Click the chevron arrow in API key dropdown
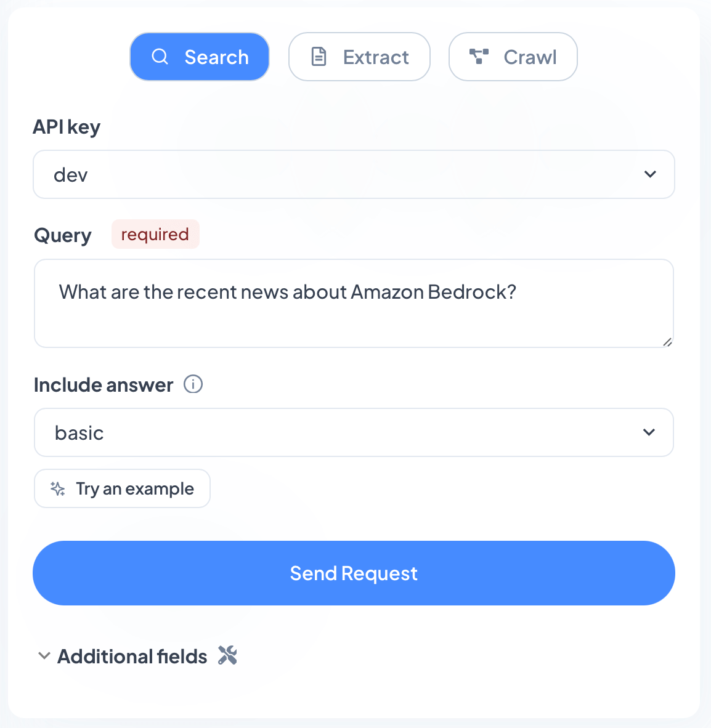 coord(650,174)
